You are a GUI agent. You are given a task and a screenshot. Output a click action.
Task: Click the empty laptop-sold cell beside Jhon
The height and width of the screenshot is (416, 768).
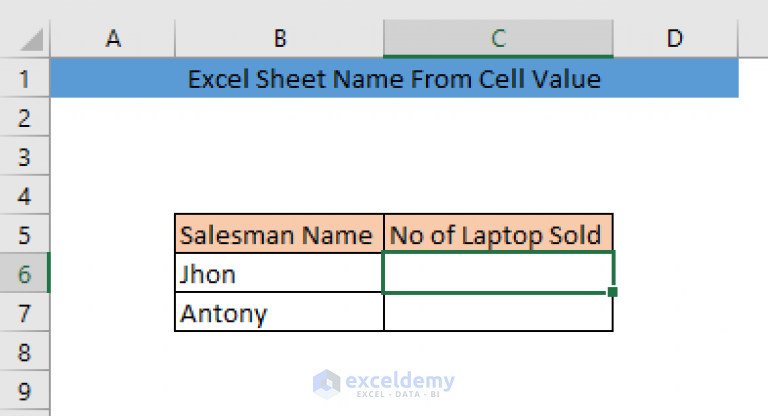click(x=498, y=274)
